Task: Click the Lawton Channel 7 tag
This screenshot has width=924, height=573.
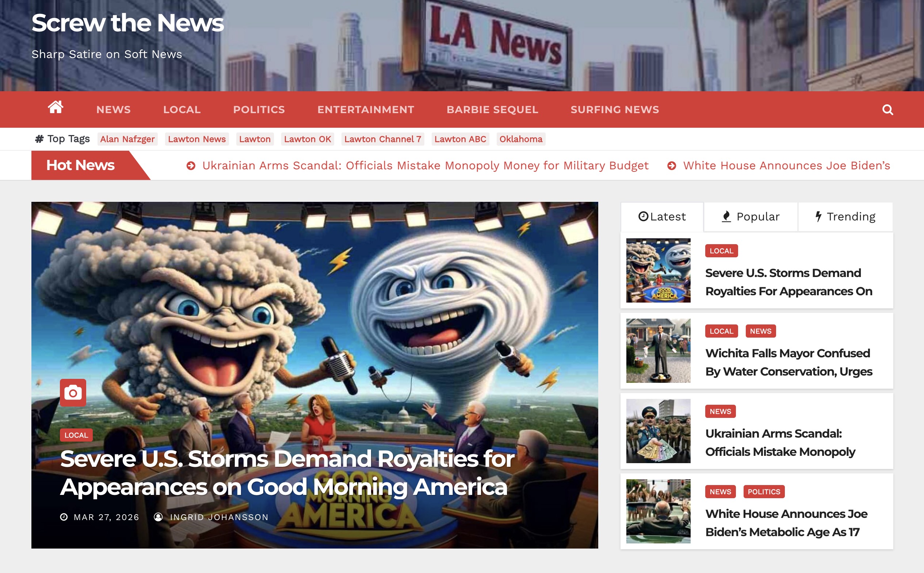Action: coord(383,139)
